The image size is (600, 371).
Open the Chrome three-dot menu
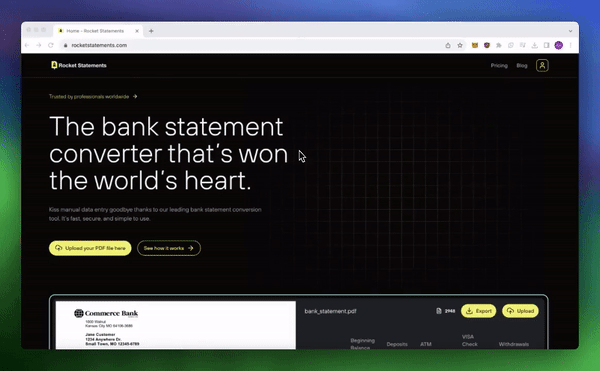pos(571,45)
